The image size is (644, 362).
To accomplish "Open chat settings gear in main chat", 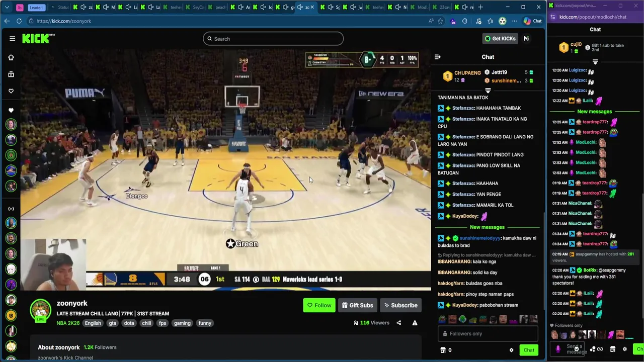I will point(511,350).
